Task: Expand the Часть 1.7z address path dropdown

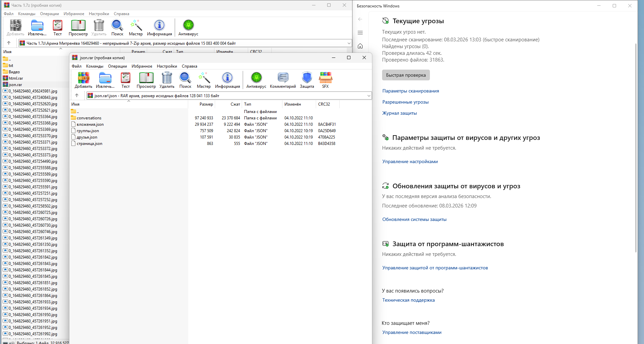Action: coord(349,43)
